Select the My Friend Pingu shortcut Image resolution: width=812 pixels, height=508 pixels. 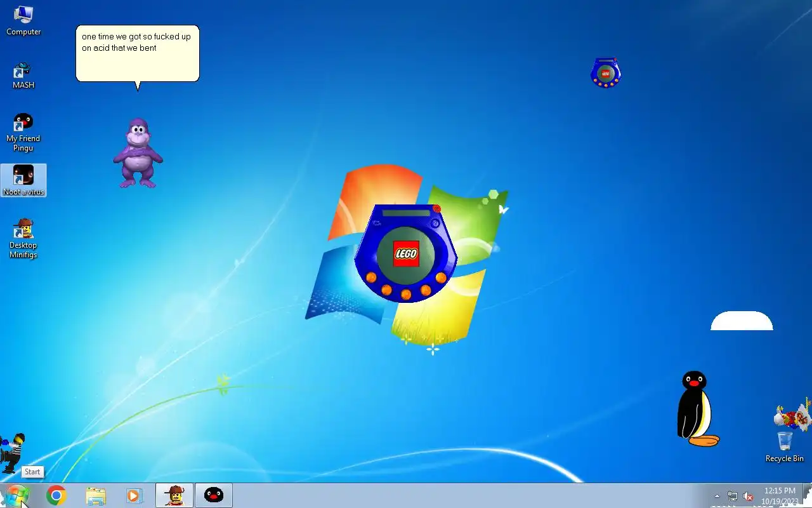click(x=23, y=132)
